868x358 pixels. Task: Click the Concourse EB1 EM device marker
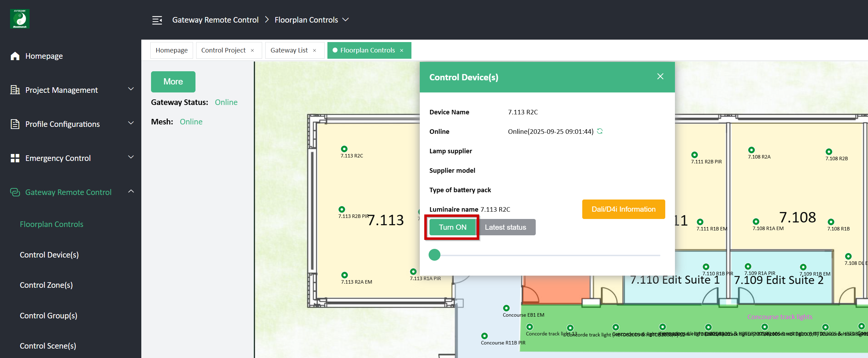(x=506, y=308)
